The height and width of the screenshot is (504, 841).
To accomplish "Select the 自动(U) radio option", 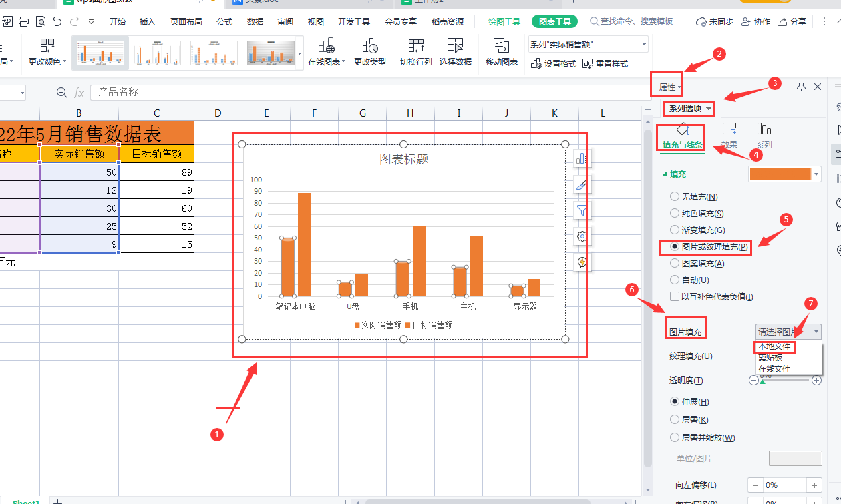I will pos(675,280).
